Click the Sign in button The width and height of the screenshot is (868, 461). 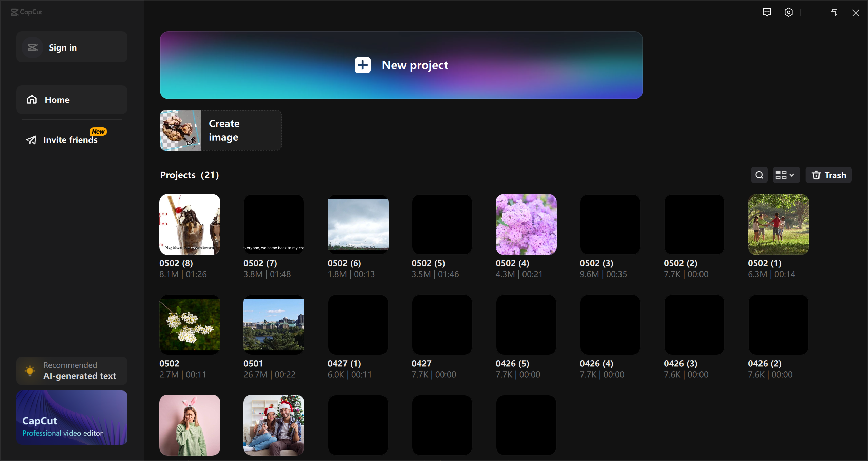click(x=72, y=47)
